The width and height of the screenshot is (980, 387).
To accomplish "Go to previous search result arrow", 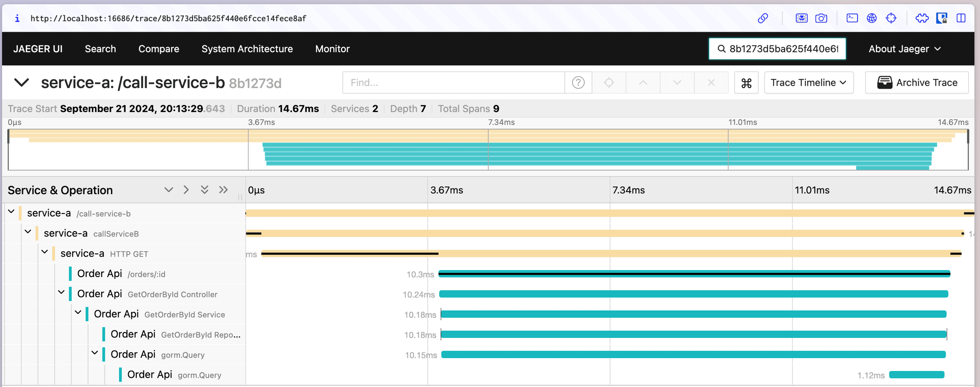I will pos(643,83).
